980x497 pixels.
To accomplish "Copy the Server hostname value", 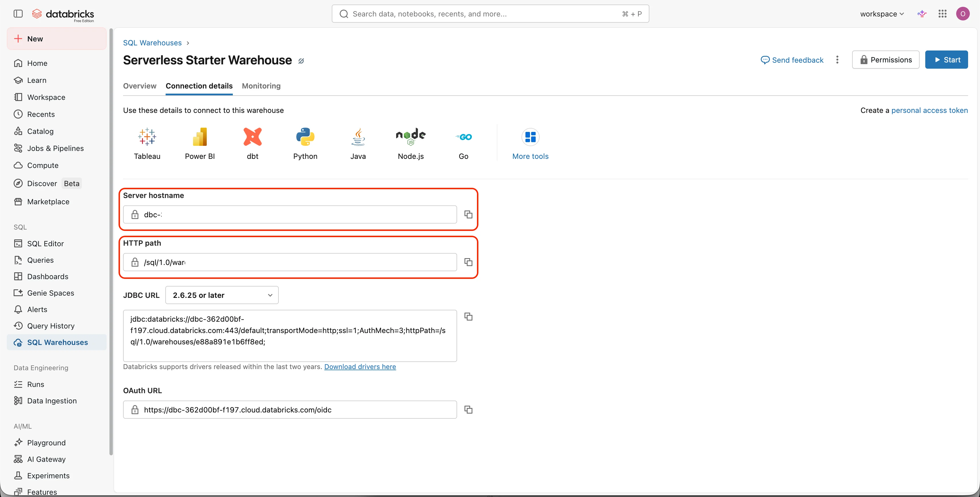I will pyautogui.click(x=468, y=214).
